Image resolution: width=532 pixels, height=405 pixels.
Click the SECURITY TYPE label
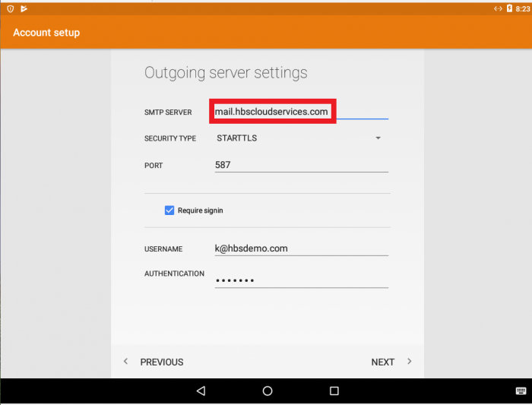point(170,138)
